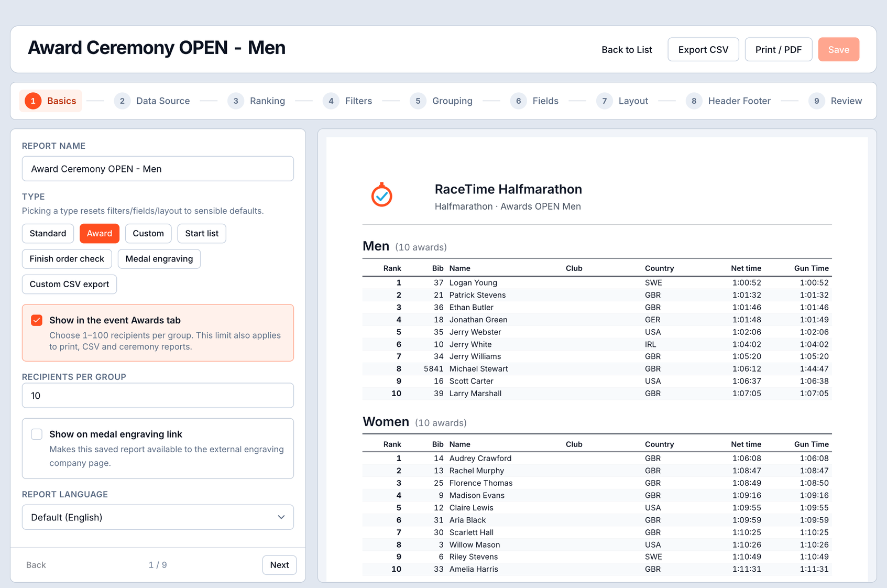Enable Show on medal engraving link
This screenshot has width=887, height=588.
coord(37,434)
